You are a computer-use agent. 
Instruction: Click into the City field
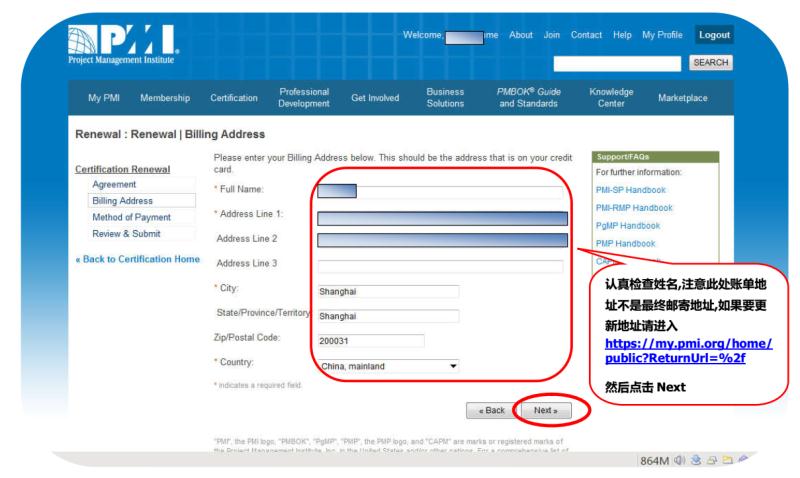coord(387,292)
